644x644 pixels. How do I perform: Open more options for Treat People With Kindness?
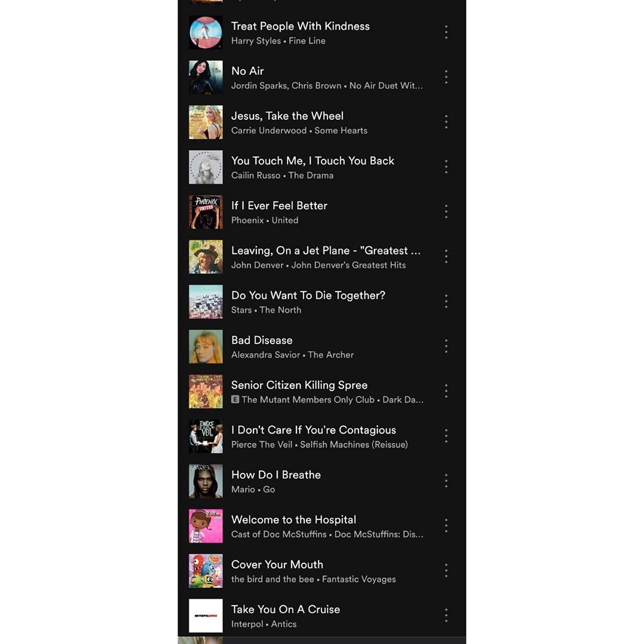tap(446, 32)
